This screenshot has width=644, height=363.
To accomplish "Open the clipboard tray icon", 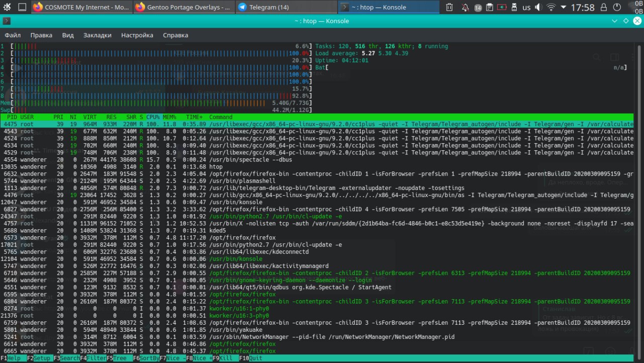I will click(x=490, y=8).
